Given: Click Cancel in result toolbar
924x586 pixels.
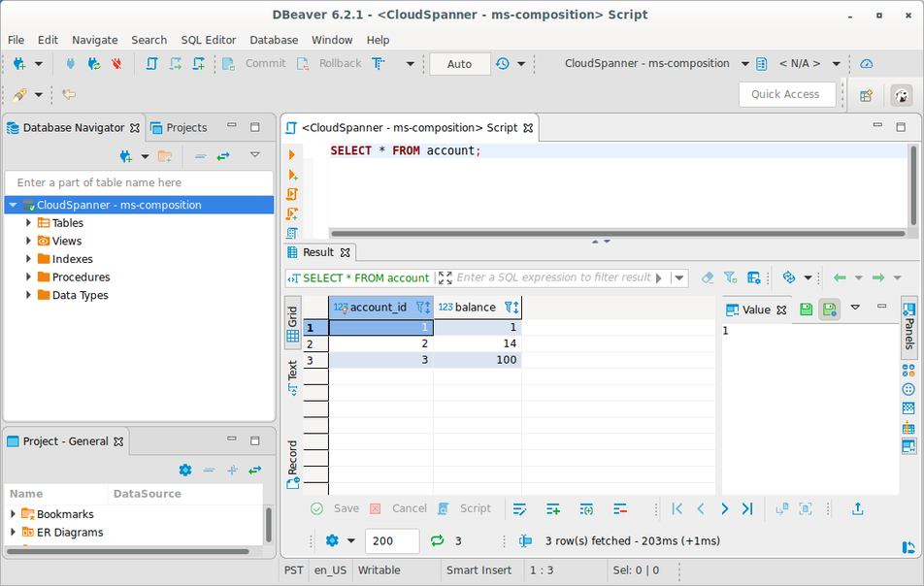Looking at the screenshot, I should [x=398, y=508].
